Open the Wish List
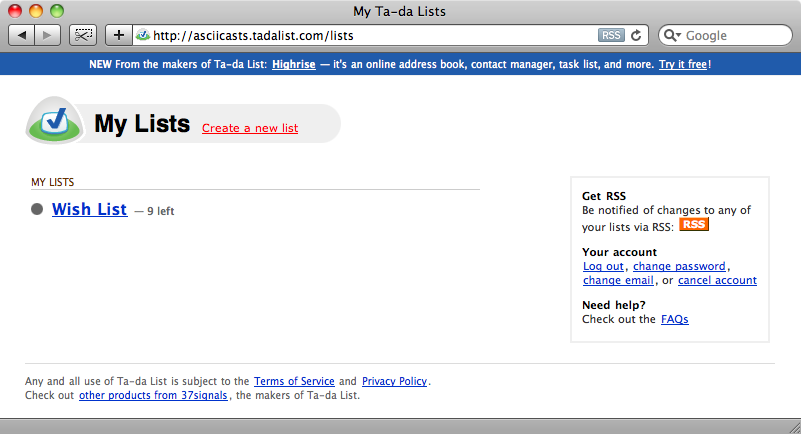Viewport: 801px width, 434px height. tap(89, 209)
